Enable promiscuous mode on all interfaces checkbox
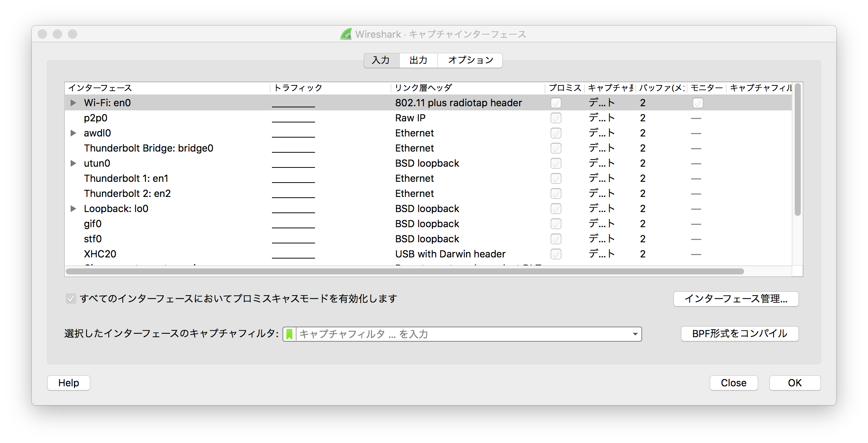 coord(71,299)
